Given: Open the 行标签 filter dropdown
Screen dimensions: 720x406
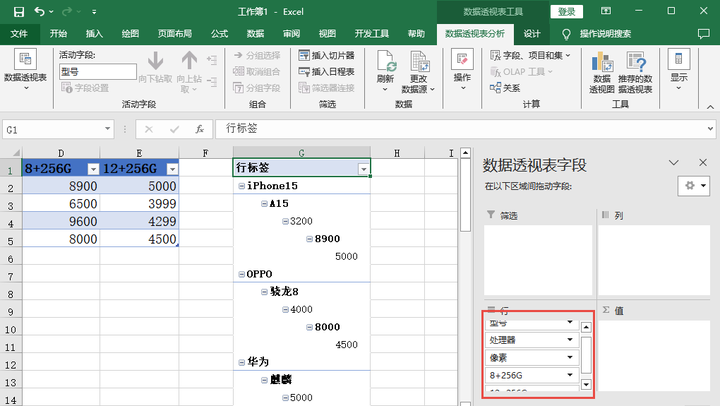Looking at the screenshot, I should [x=364, y=169].
